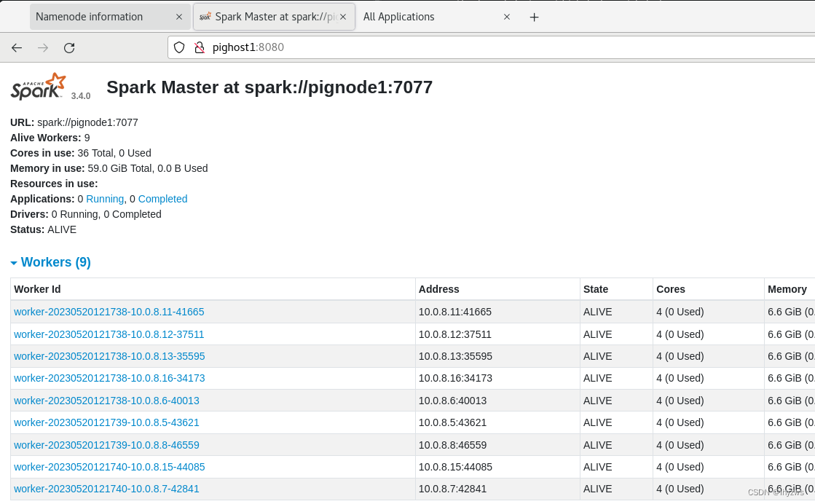Click the Status: ALIVE line
Viewport: 815px width, 504px height.
click(x=43, y=229)
